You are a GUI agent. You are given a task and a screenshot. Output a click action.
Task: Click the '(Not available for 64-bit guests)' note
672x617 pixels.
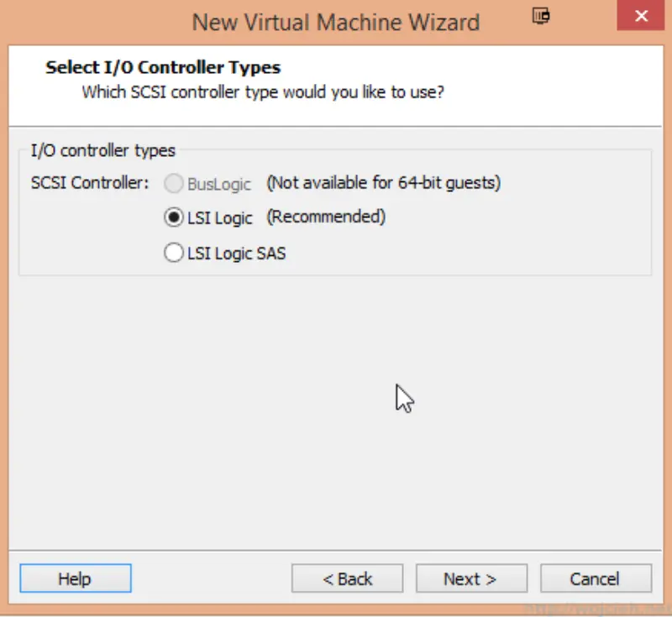(x=384, y=183)
